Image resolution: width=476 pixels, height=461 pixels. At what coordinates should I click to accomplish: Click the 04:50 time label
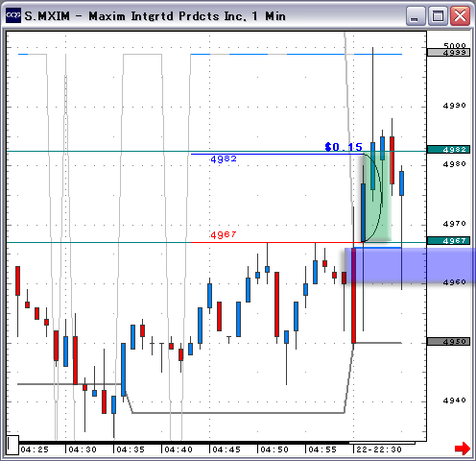[x=274, y=449]
